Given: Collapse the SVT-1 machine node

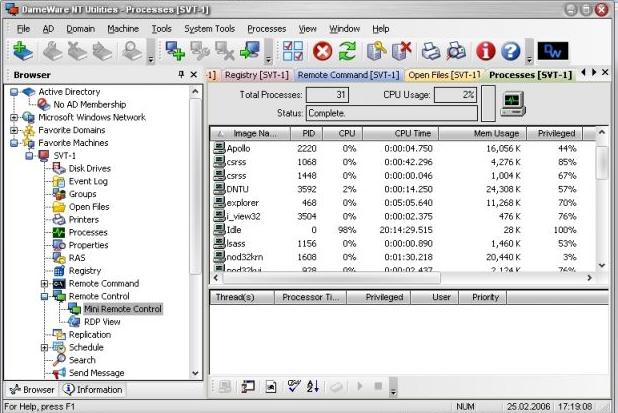Looking at the screenshot, I should click(29, 156).
